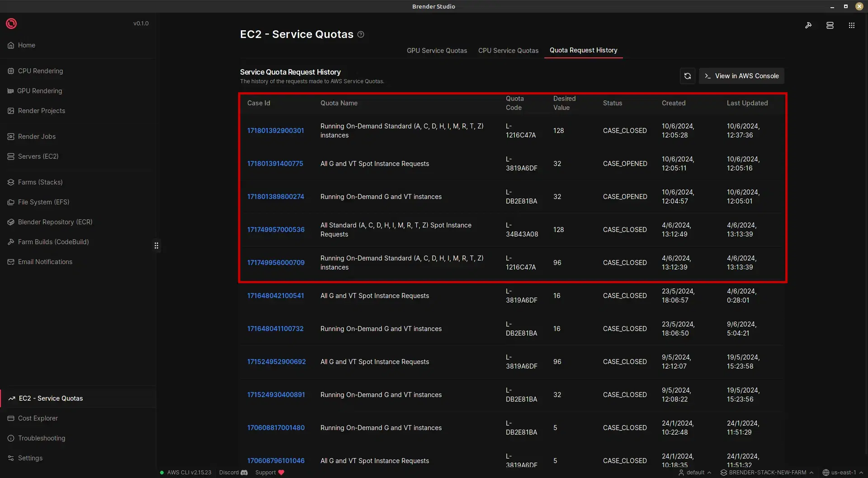Open Farm Builds (CodeBuild) page
Viewport: 868px width, 478px height.
point(53,242)
